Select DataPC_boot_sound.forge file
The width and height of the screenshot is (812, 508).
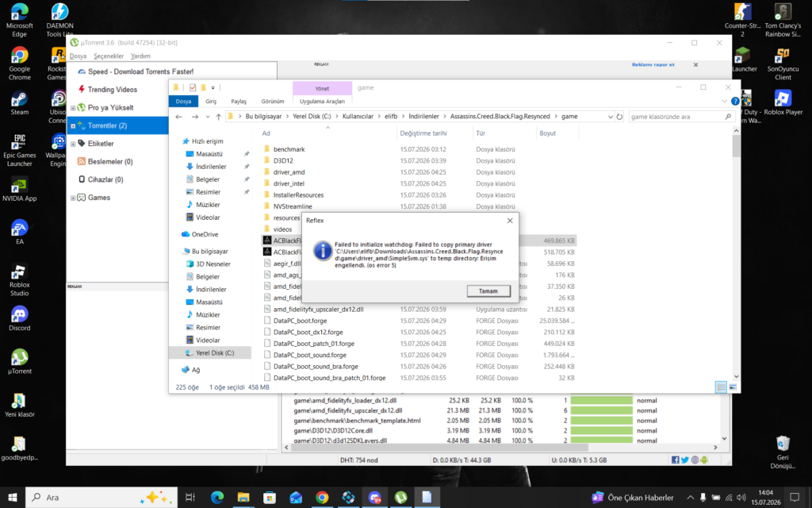click(x=310, y=355)
